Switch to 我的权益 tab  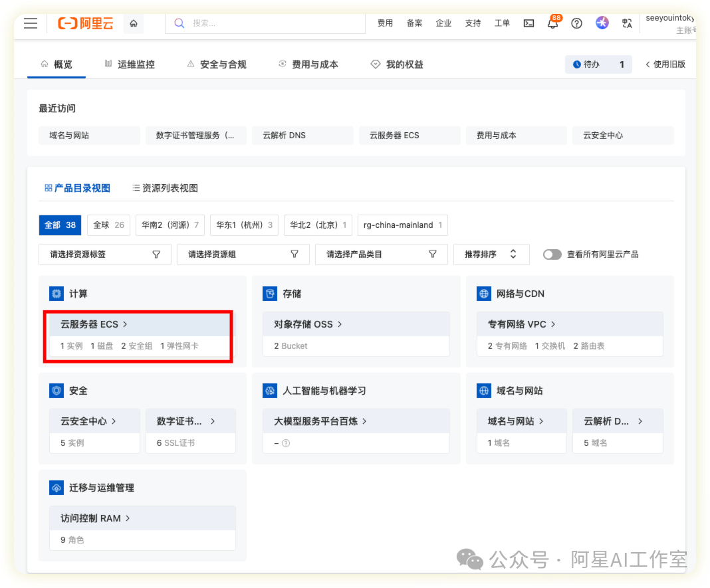[x=397, y=64]
